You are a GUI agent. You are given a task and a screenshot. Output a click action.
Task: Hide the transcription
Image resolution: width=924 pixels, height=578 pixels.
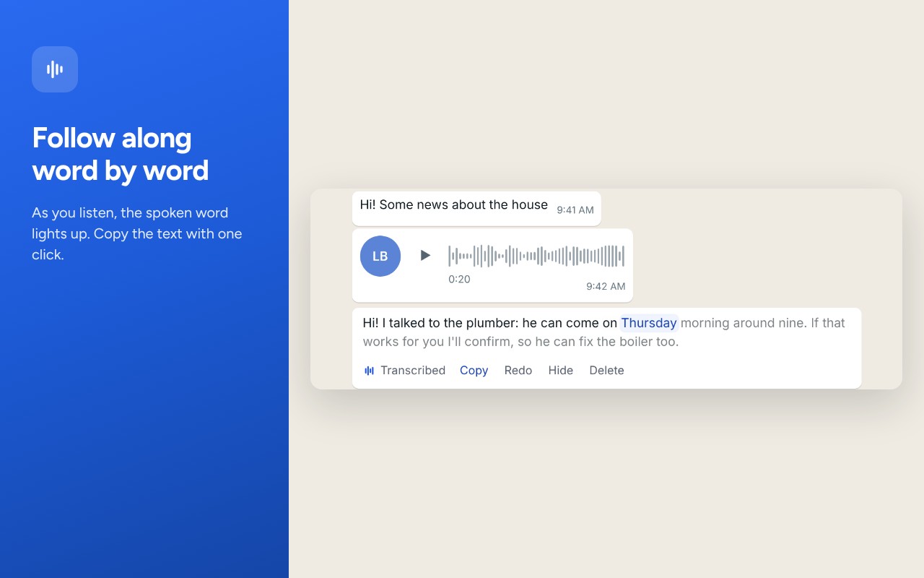click(x=561, y=371)
